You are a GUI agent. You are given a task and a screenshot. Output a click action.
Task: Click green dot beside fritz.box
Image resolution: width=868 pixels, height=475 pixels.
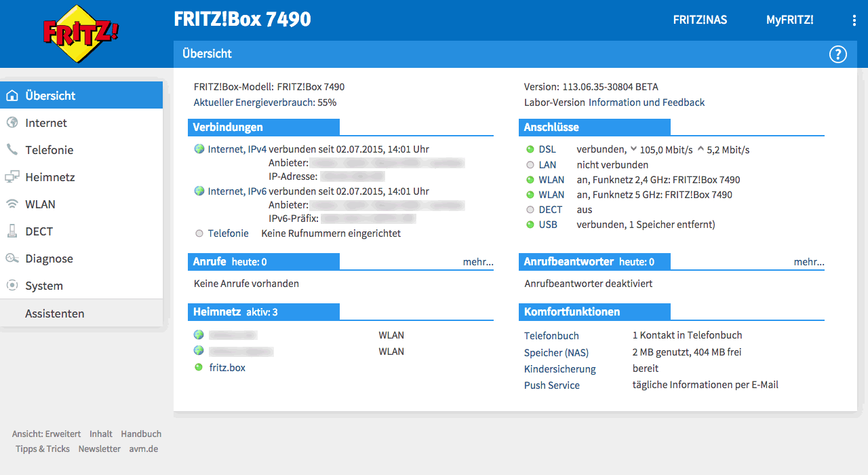(199, 367)
